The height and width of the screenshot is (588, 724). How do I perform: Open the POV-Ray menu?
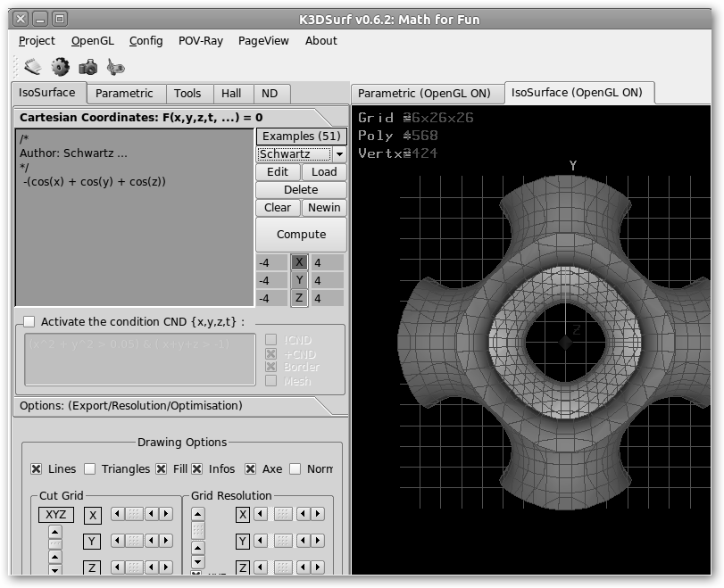[x=201, y=40]
